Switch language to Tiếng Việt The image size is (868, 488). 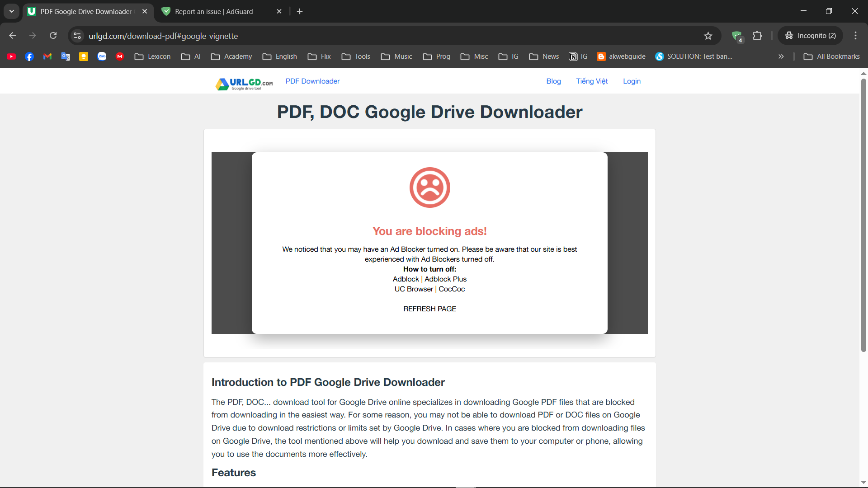click(x=592, y=81)
